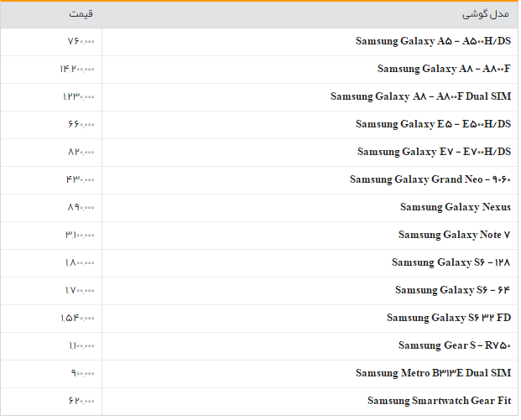The height and width of the screenshot is (420, 521).
Task: Click the price 430,000 for Galaxy Grand Neo
Action: click(x=80, y=179)
